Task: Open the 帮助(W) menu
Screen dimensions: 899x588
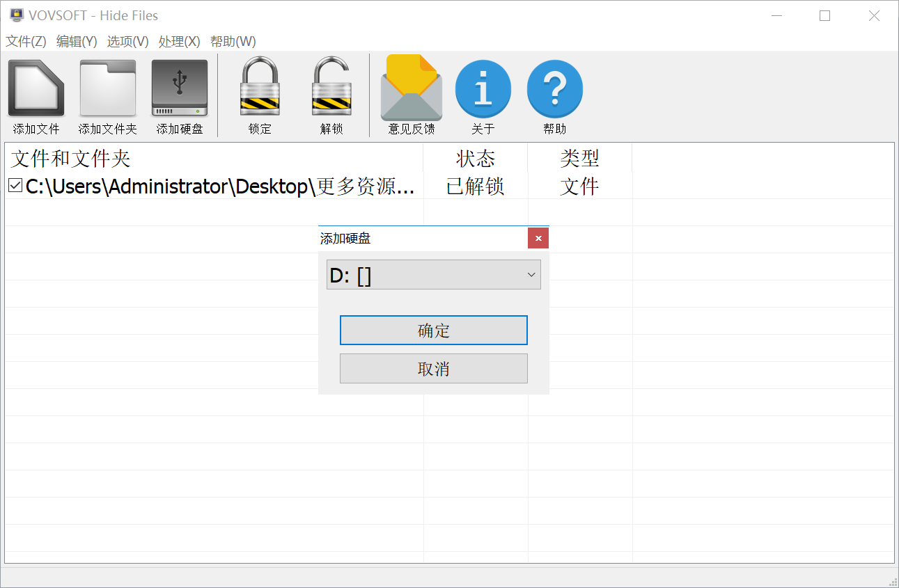Action: tap(233, 41)
